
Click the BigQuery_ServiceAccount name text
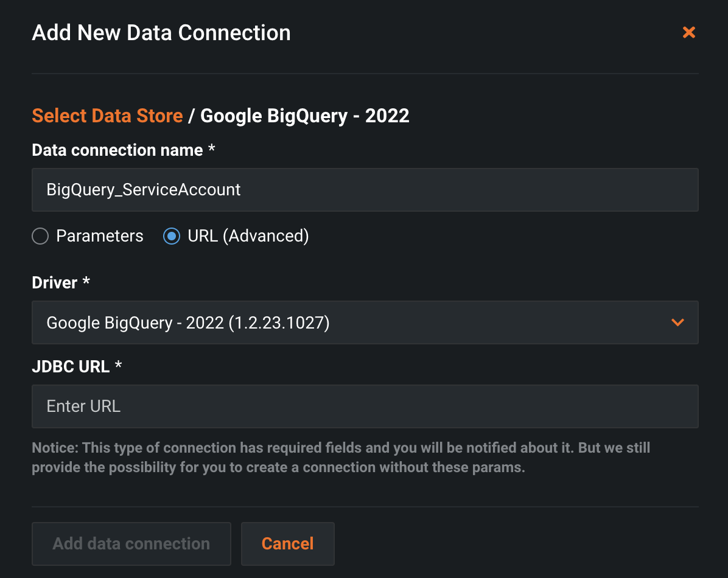144,190
